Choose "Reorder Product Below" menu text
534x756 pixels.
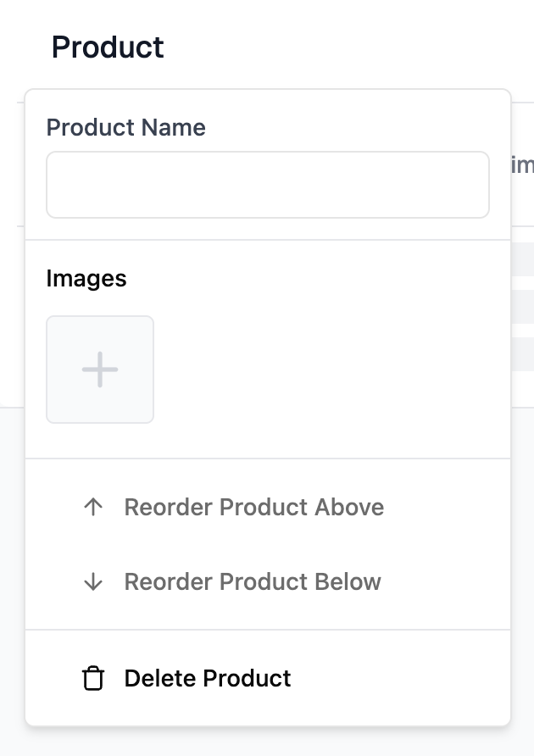click(x=253, y=581)
